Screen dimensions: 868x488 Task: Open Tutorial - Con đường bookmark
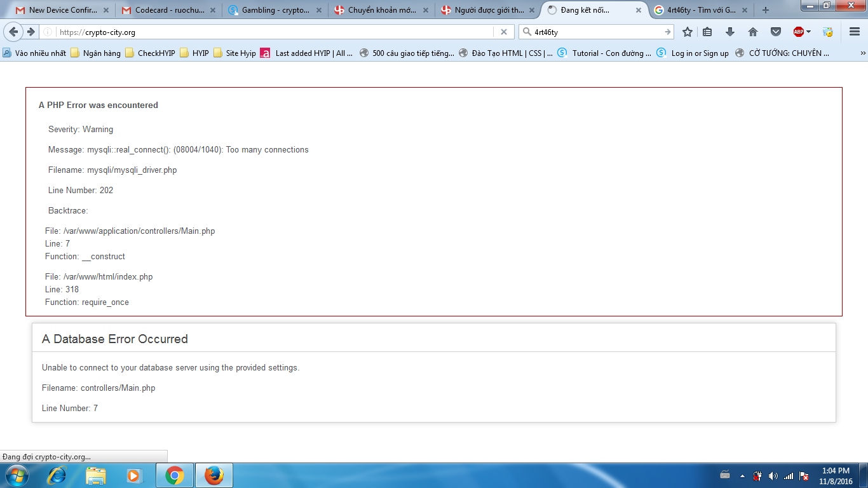pos(604,53)
